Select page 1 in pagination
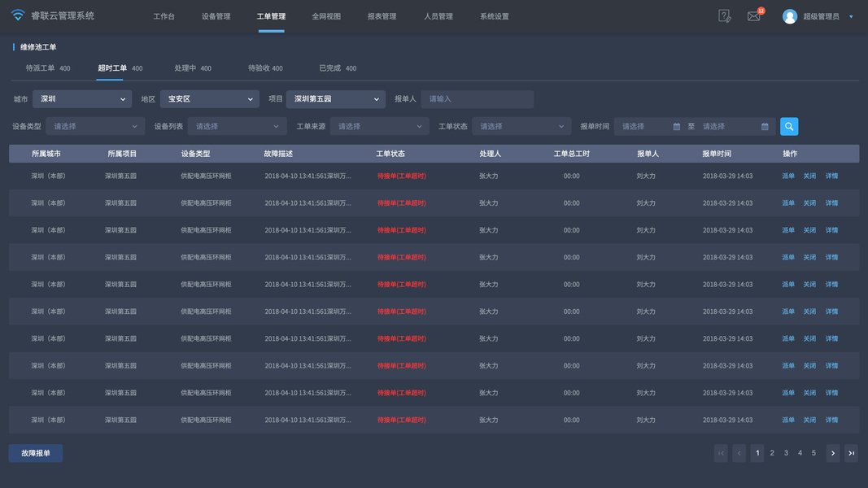The image size is (868, 488). [x=757, y=453]
